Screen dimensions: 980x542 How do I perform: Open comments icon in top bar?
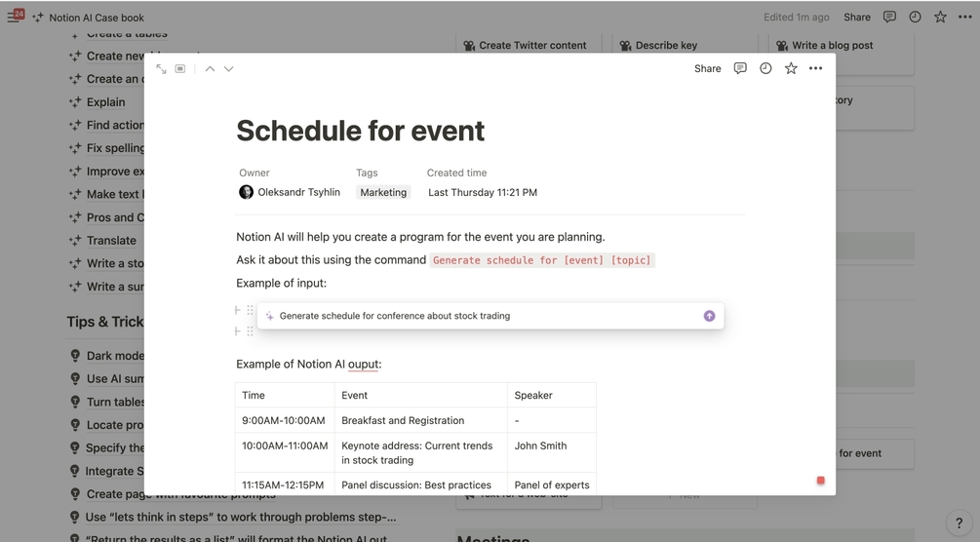[x=889, y=17]
